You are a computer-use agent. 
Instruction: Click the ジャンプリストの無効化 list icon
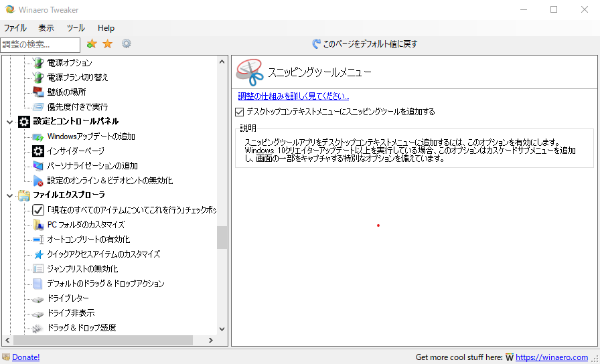pos(38,269)
